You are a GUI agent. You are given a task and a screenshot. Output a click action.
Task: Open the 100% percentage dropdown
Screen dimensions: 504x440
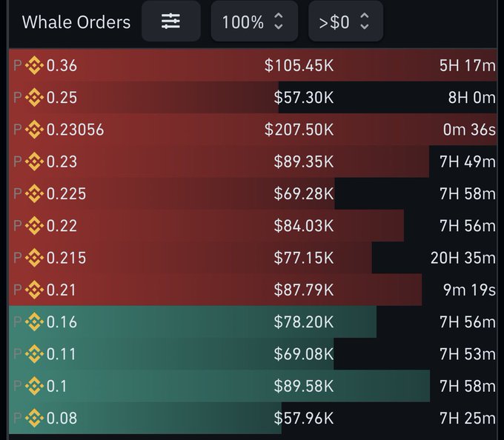pyautogui.click(x=254, y=21)
